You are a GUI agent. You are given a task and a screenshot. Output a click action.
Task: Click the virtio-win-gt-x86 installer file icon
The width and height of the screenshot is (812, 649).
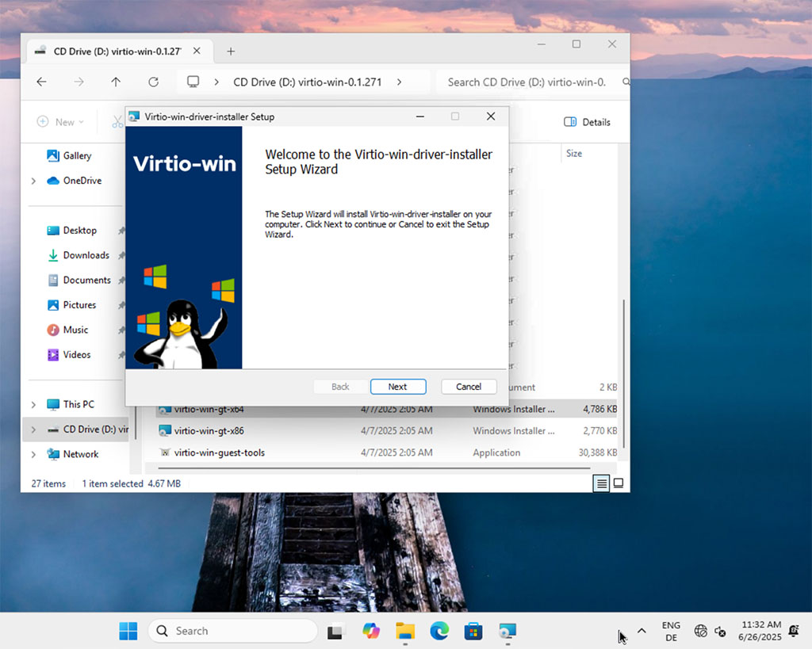tap(165, 430)
